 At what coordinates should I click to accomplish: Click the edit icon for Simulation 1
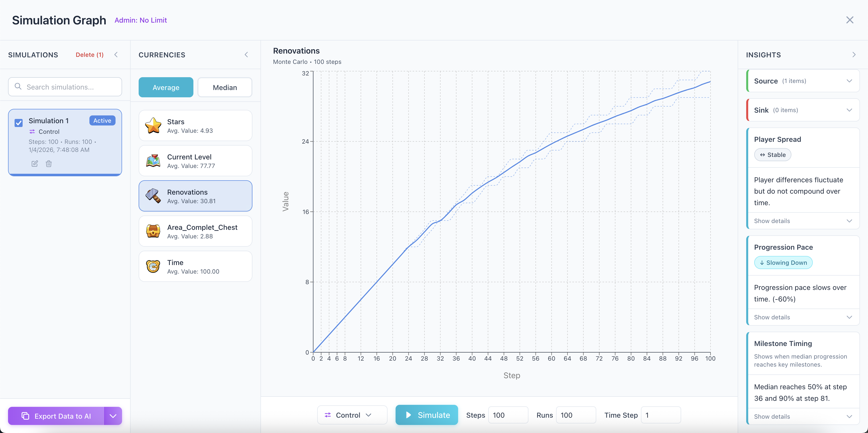[35, 163]
